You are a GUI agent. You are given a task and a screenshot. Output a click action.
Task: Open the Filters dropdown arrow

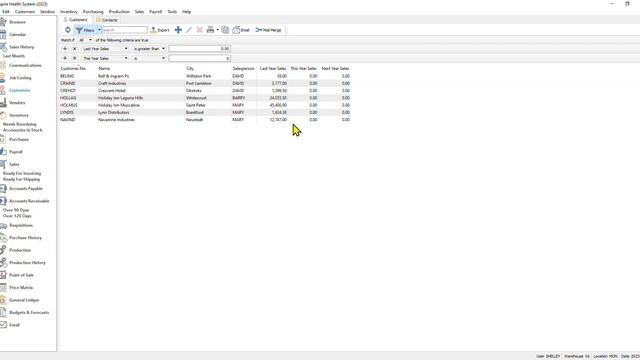[99, 30]
